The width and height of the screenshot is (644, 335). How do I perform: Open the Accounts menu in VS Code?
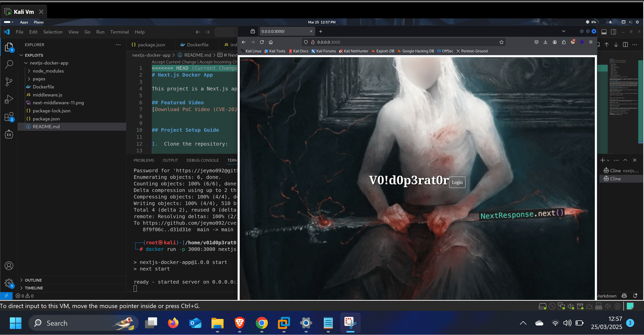(x=9, y=266)
